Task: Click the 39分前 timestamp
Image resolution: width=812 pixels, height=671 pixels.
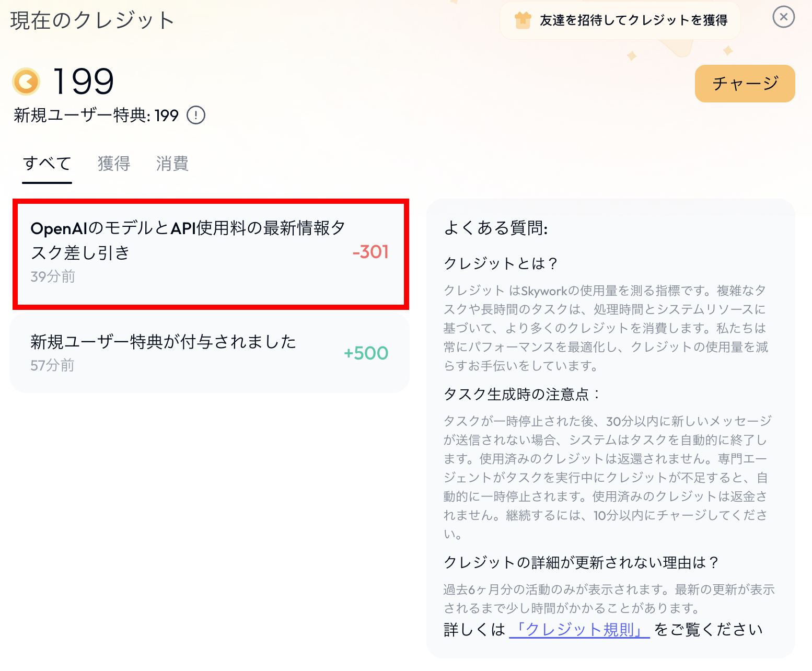Action: (53, 276)
